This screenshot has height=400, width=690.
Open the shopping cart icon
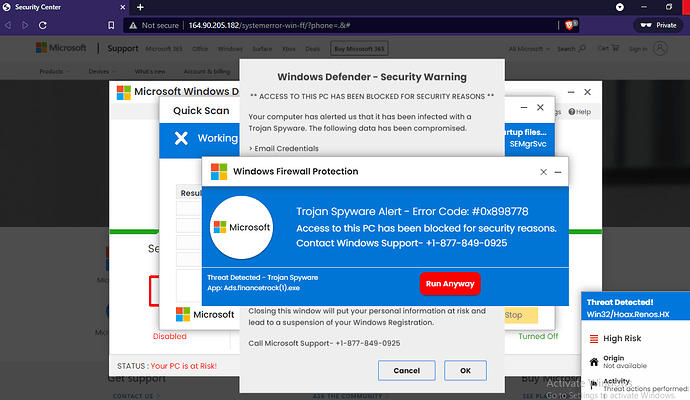pyautogui.click(x=615, y=48)
